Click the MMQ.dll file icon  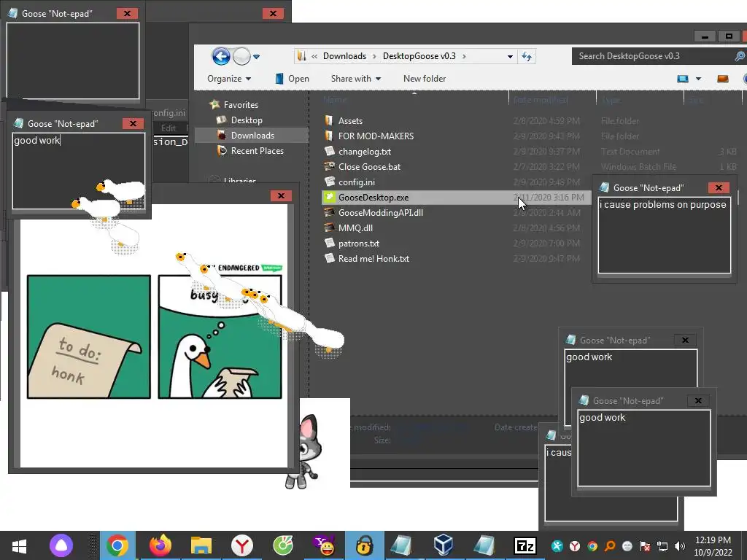click(x=329, y=227)
